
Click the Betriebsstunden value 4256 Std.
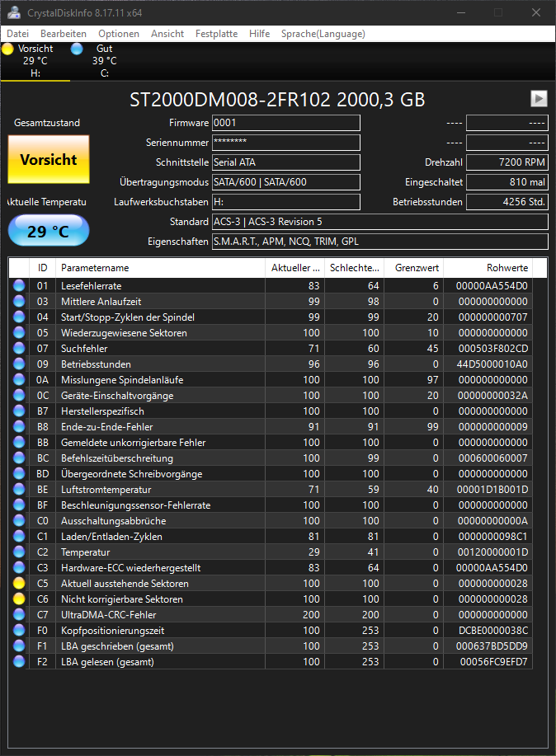click(x=507, y=202)
